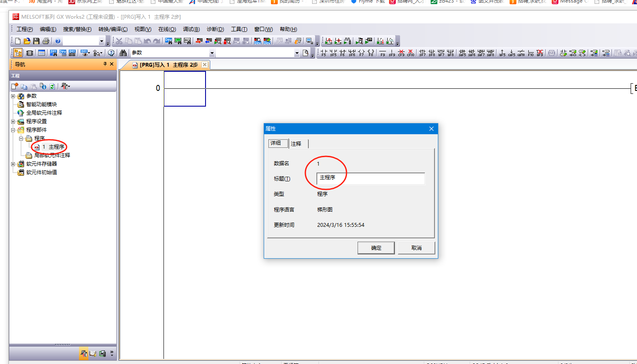
Task: Open the 参数 dropdown in toolbar
Action: pyautogui.click(x=211, y=53)
